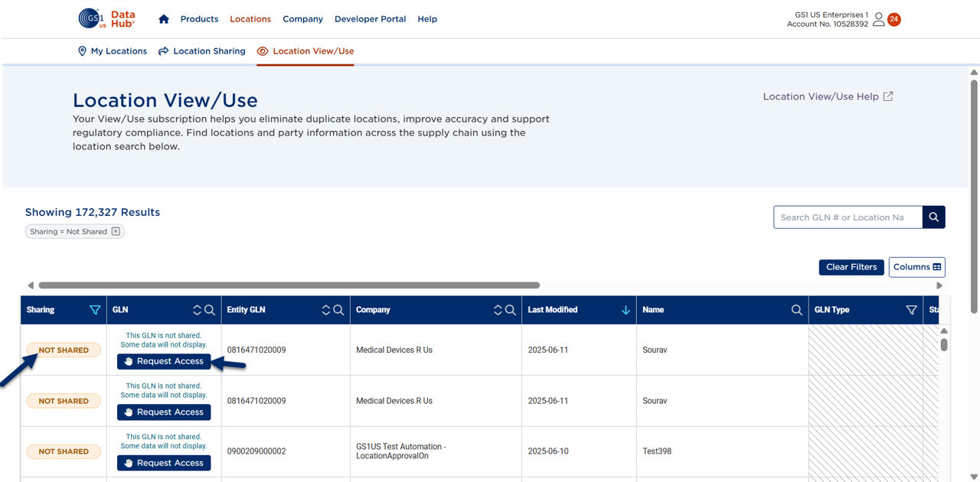980x482 pixels.
Task: Click the Sharing column filter icon
Action: pos(95,310)
